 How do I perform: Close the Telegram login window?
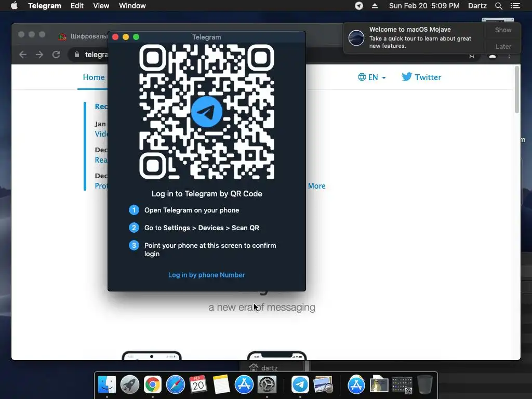(x=115, y=37)
